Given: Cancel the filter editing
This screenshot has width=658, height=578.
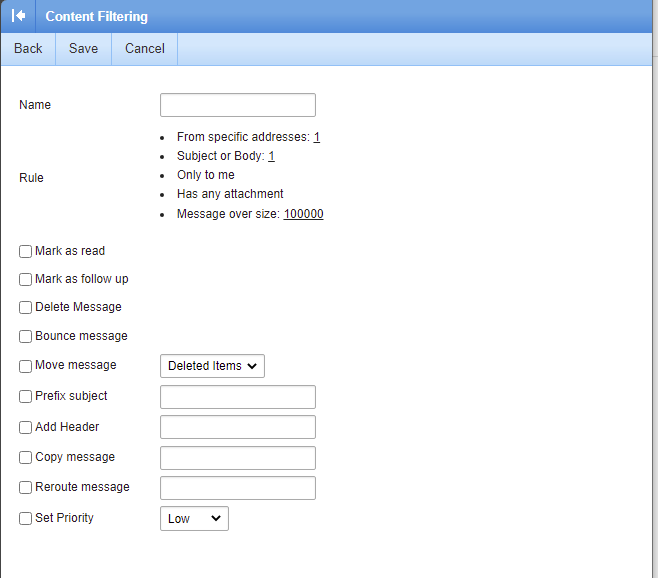Looking at the screenshot, I should (x=145, y=49).
